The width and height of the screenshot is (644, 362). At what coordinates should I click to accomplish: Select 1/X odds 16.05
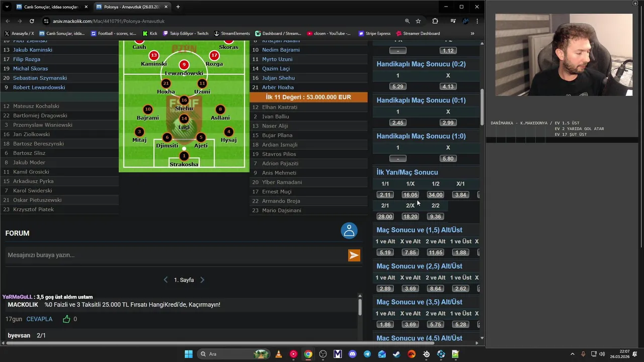click(x=411, y=195)
